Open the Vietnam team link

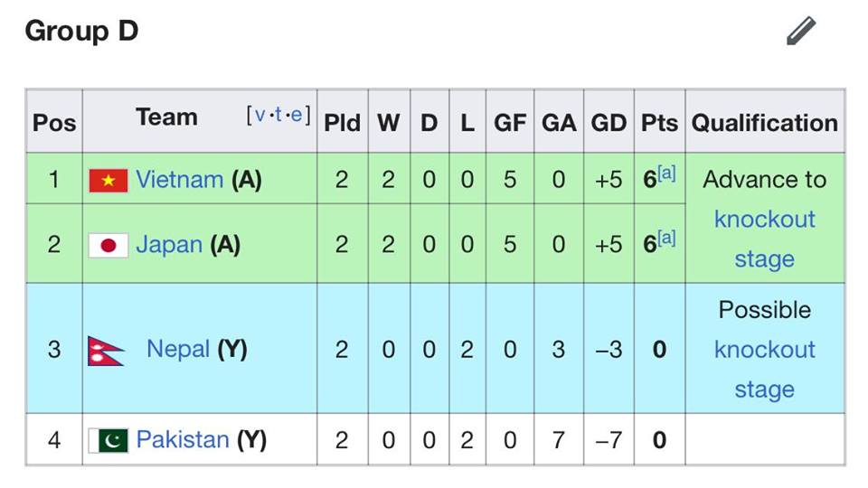click(180, 180)
